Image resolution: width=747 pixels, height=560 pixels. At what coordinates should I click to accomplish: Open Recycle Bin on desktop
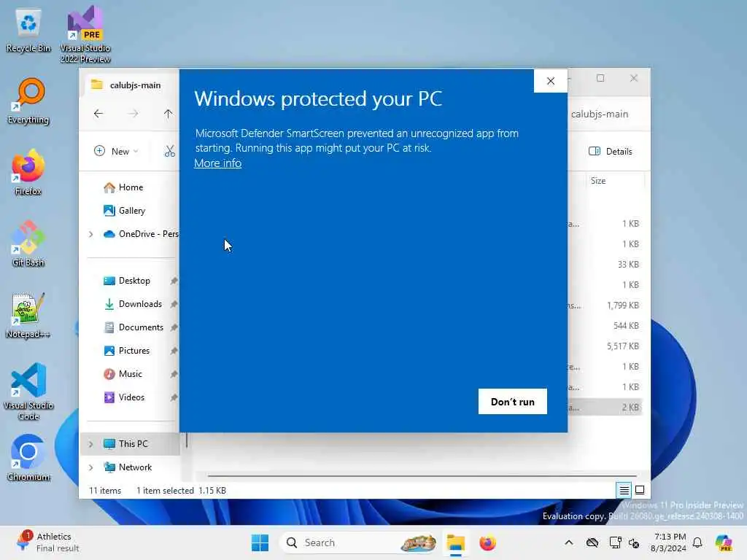[x=28, y=31]
